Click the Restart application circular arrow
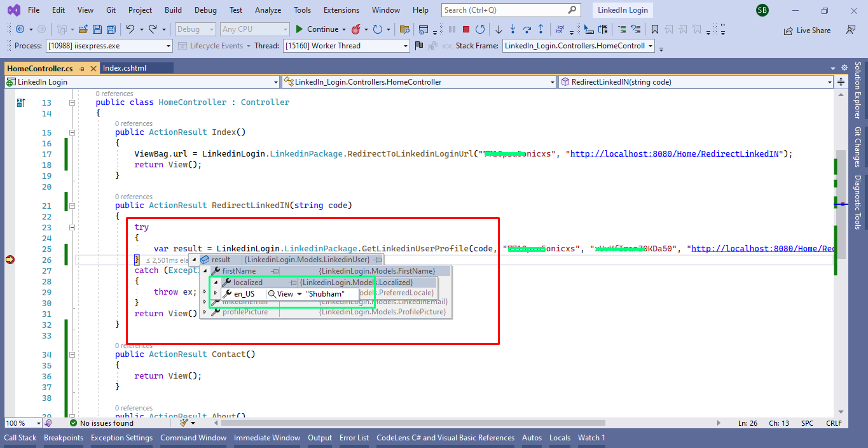This screenshot has height=448, width=868. point(480,29)
